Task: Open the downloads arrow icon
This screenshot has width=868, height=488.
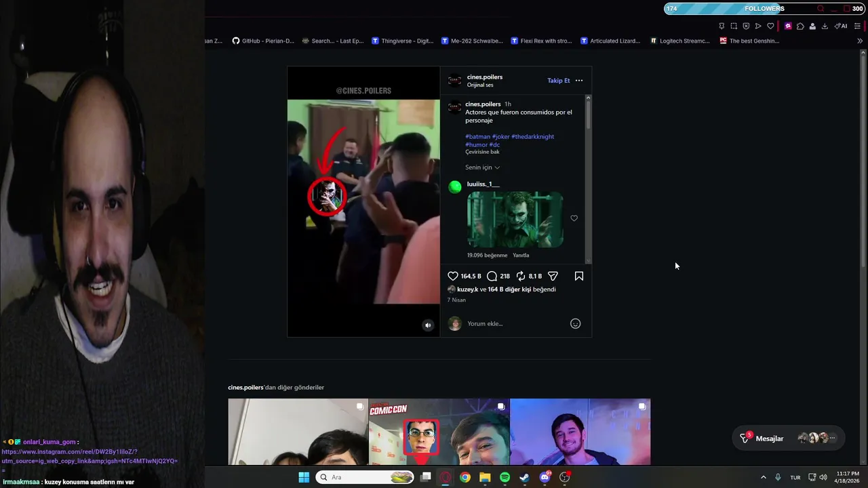Action: click(825, 26)
